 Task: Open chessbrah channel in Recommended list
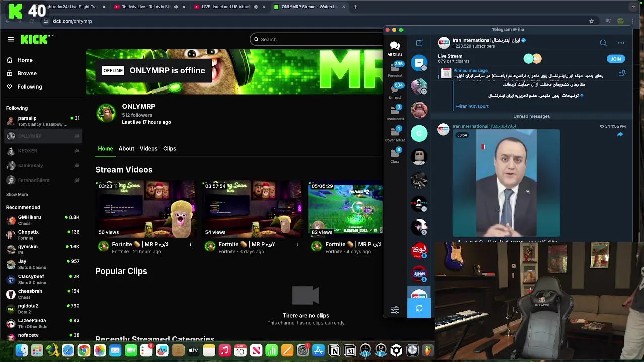coord(43,294)
